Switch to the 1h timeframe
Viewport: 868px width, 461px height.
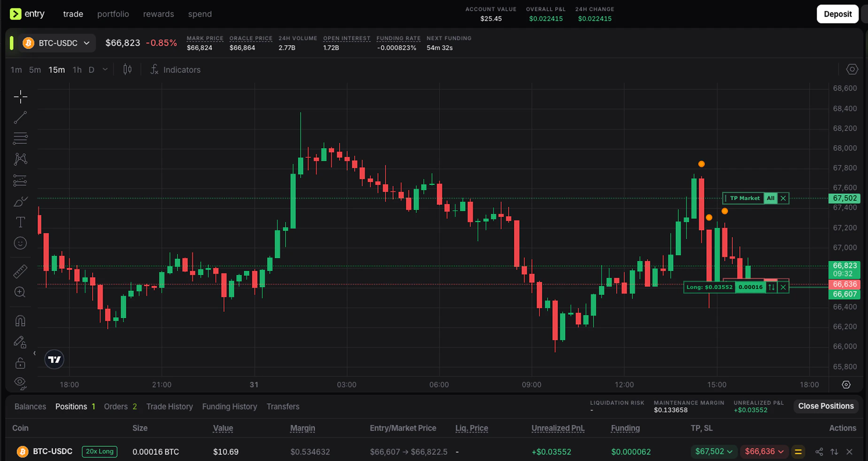77,70
